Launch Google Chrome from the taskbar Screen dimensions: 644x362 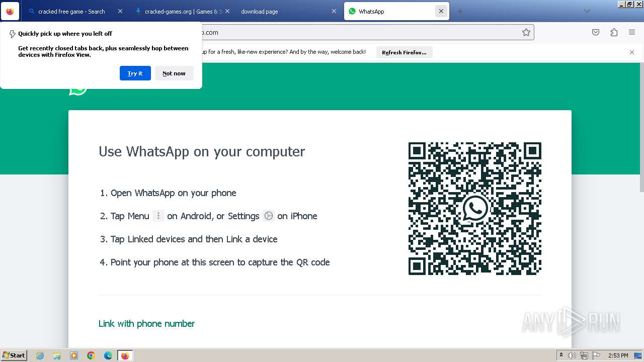click(91, 355)
